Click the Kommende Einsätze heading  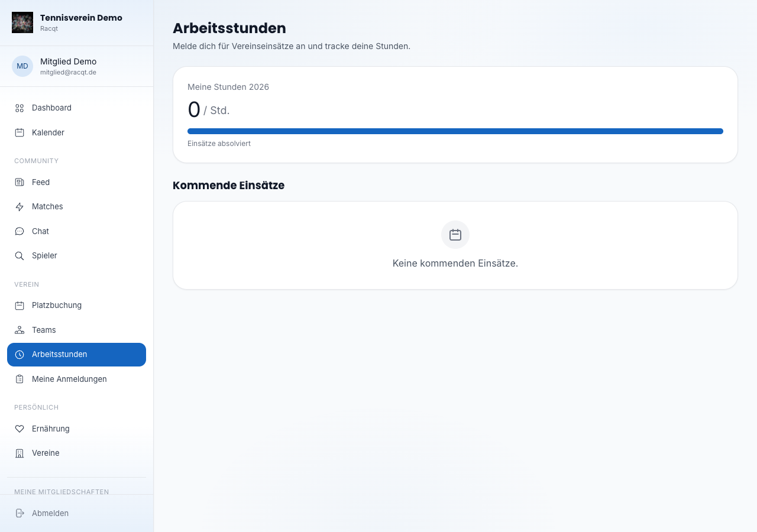[x=228, y=186]
